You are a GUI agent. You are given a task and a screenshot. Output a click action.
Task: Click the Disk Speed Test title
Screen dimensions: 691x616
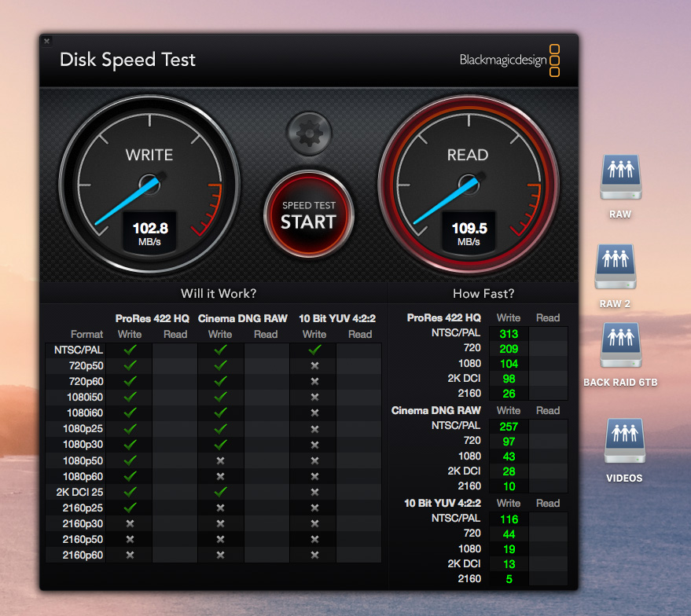127,60
